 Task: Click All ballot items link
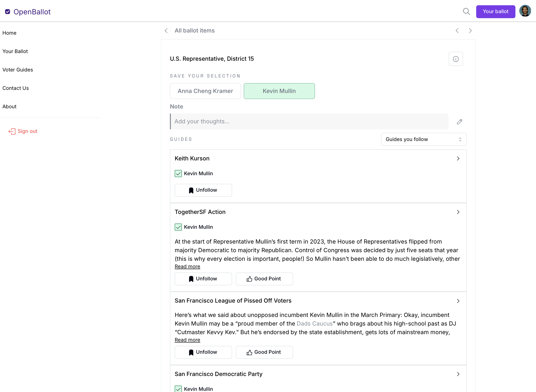coord(195,31)
